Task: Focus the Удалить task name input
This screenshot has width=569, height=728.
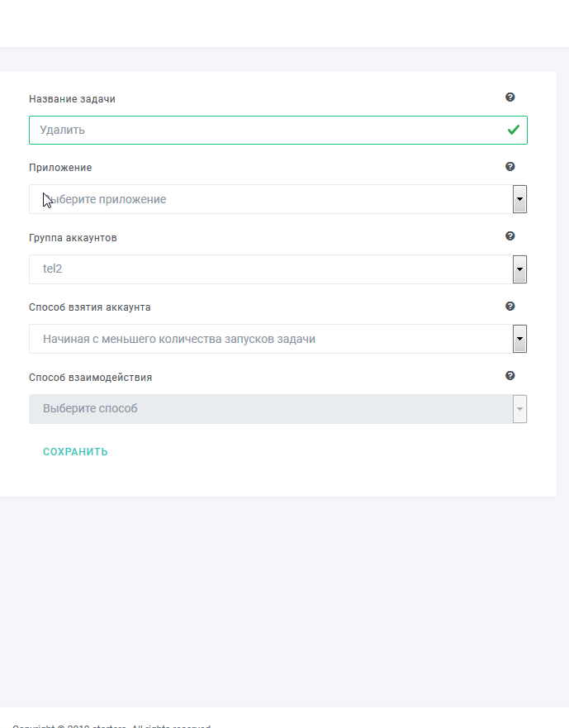Action: pyautogui.click(x=278, y=130)
